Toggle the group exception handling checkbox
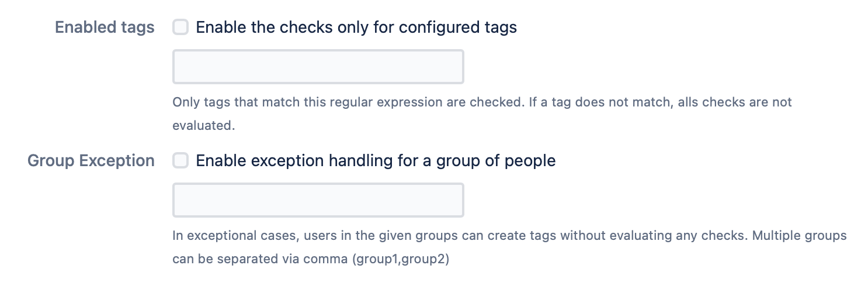Screen dimensions: 868x289 tap(180, 160)
